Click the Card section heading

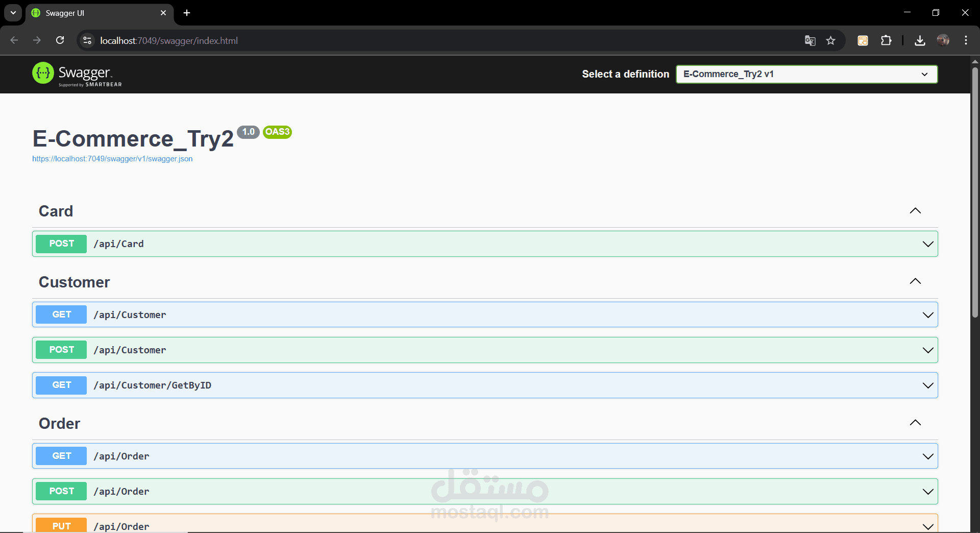pyautogui.click(x=56, y=211)
